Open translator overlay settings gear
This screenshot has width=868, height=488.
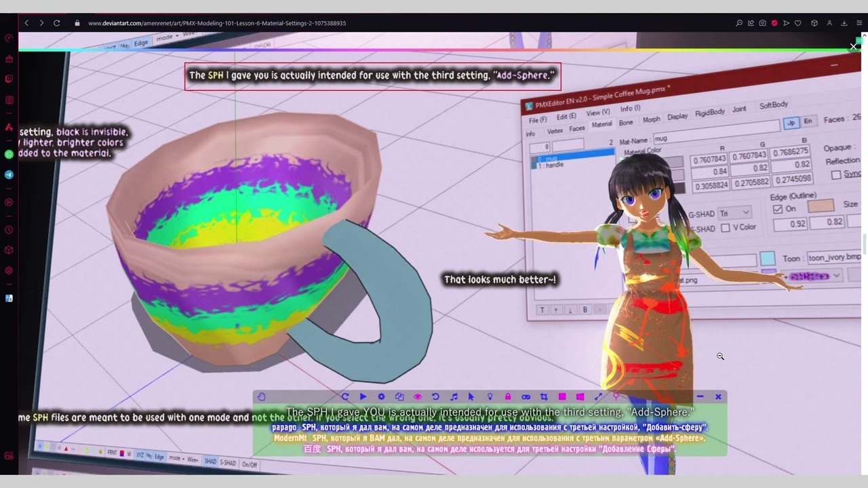(381, 397)
